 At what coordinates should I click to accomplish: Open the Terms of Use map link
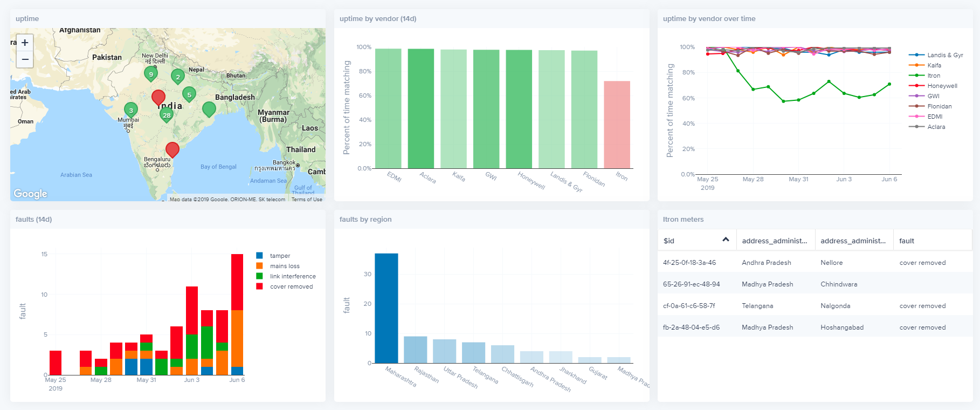(307, 200)
